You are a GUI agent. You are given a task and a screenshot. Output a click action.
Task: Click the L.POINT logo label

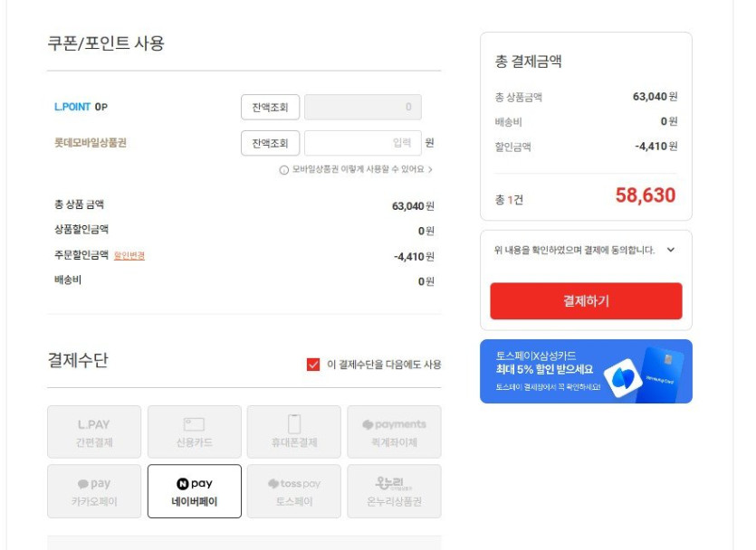[72, 107]
